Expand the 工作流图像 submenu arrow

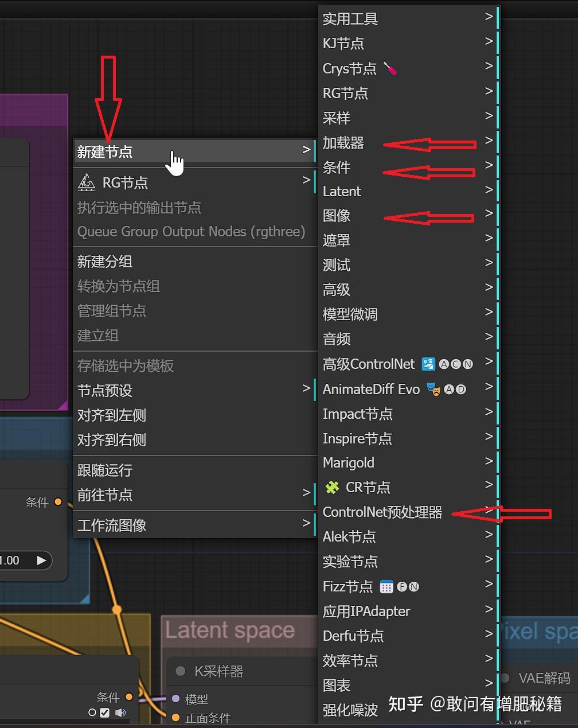(x=306, y=523)
